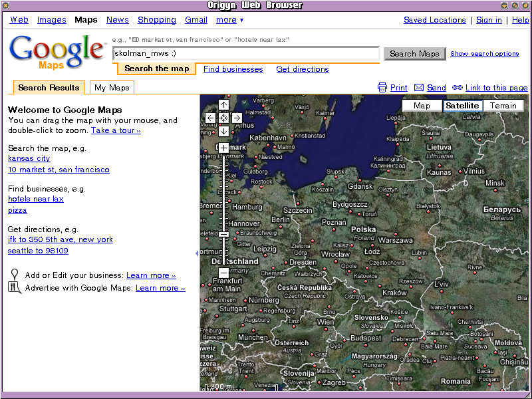Click the Hamburg label on the map
Image resolution: width=532 pixels, height=399 pixels.
coord(247,207)
